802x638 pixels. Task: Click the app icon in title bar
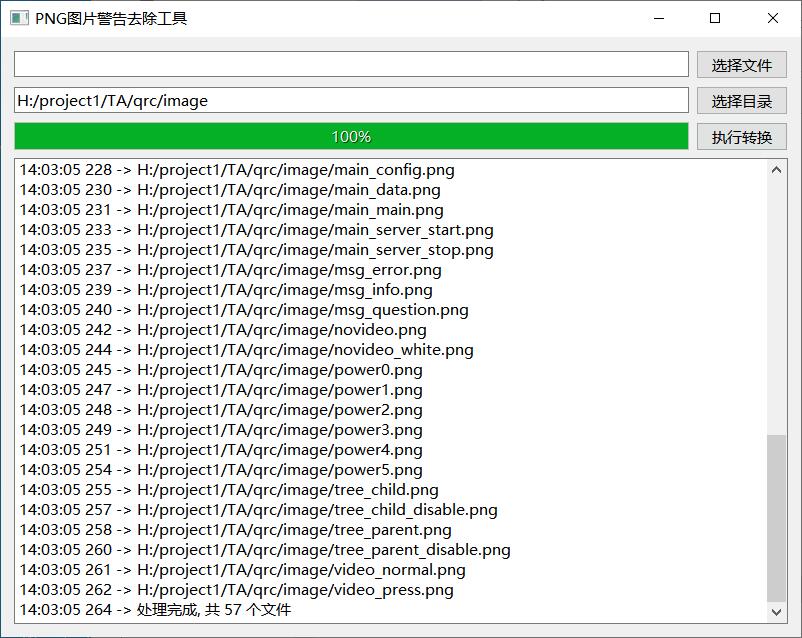[19, 18]
